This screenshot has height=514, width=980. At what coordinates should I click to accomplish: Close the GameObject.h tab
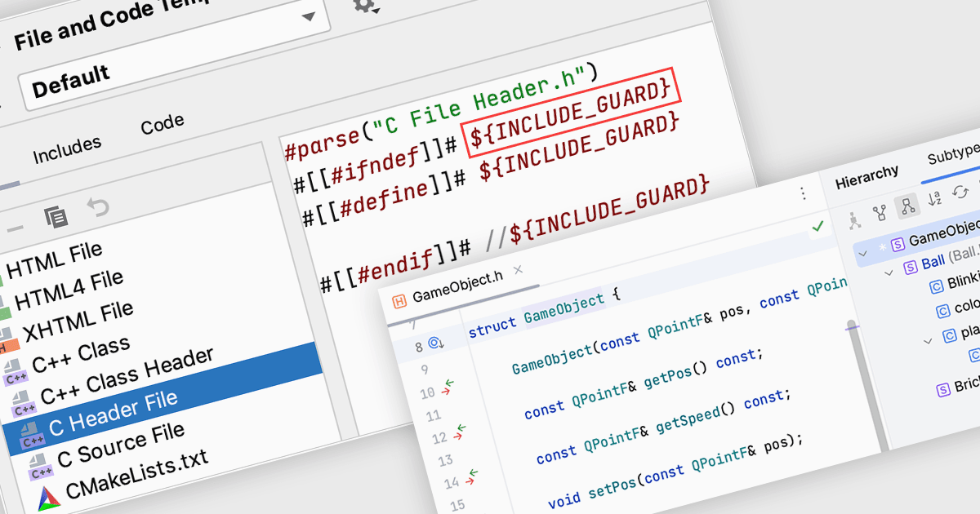517,269
